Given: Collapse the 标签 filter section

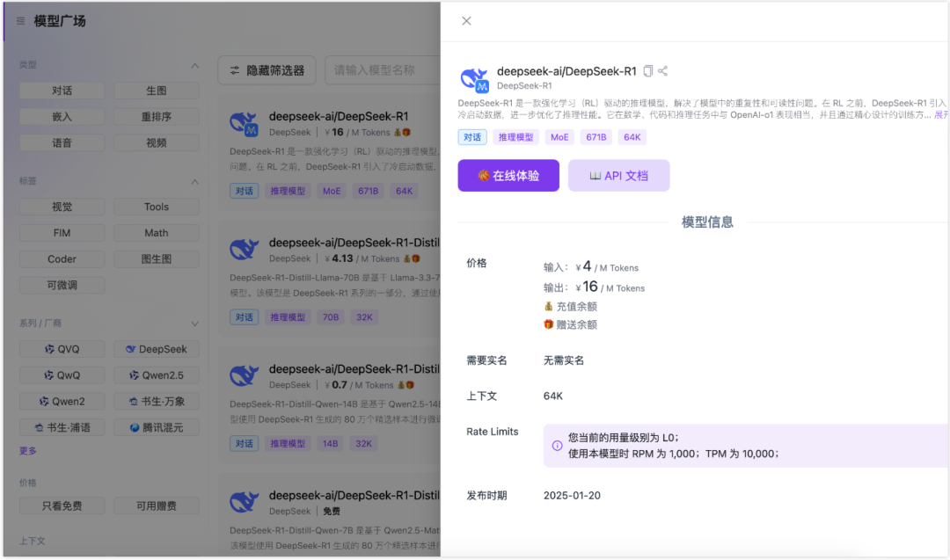Looking at the screenshot, I should [194, 182].
